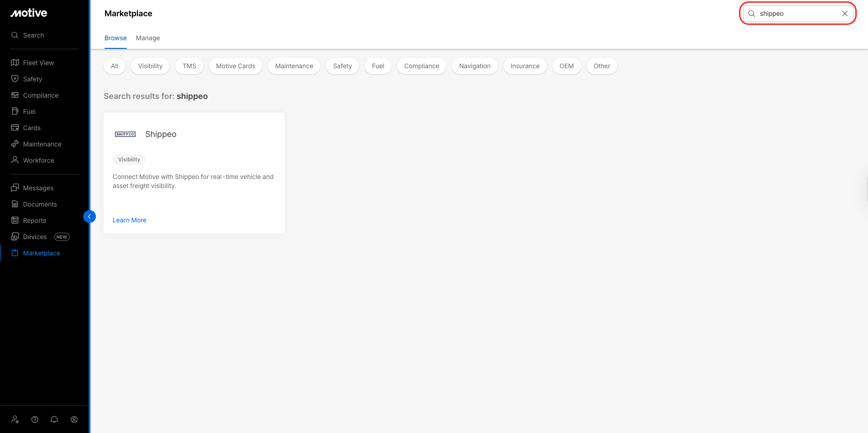Open Shippeo Learn More link
This screenshot has height=433, width=868.
pyautogui.click(x=129, y=220)
